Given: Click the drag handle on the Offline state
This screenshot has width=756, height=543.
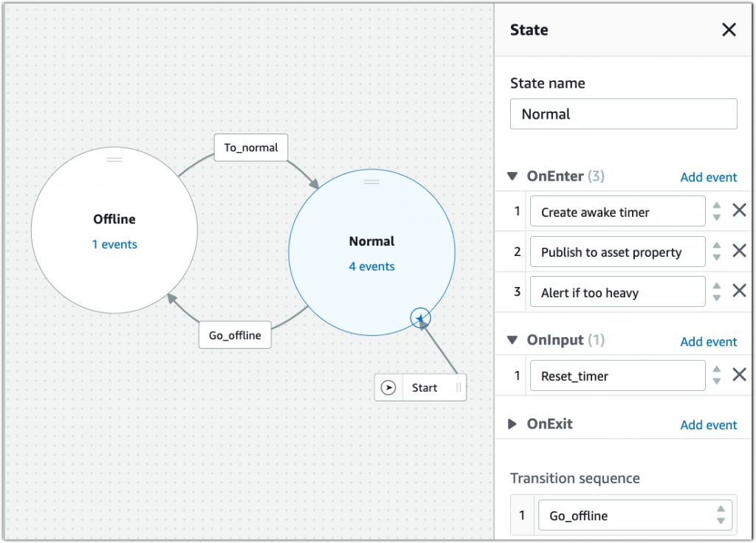Looking at the screenshot, I should (x=114, y=159).
